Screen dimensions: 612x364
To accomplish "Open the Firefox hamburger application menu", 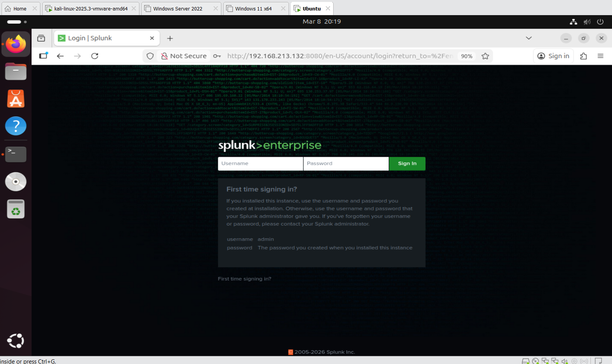I will [x=600, y=56].
